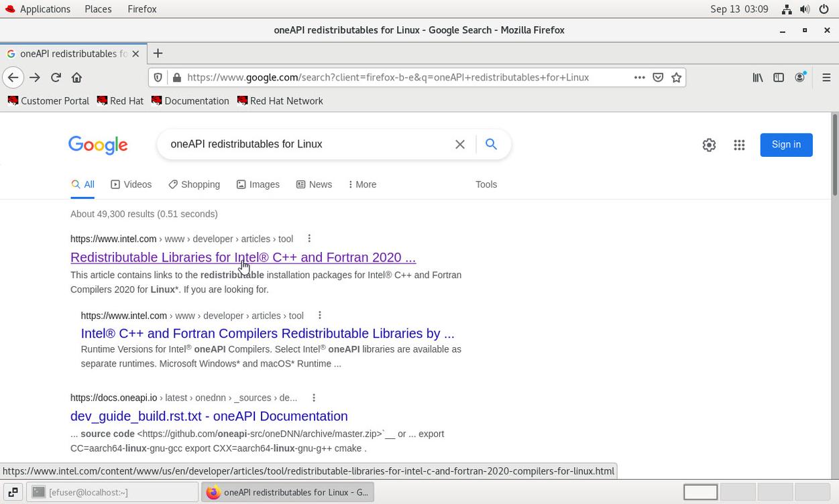Toggle the Firefox sidebar view
The width and height of the screenshot is (839, 504).
(779, 77)
